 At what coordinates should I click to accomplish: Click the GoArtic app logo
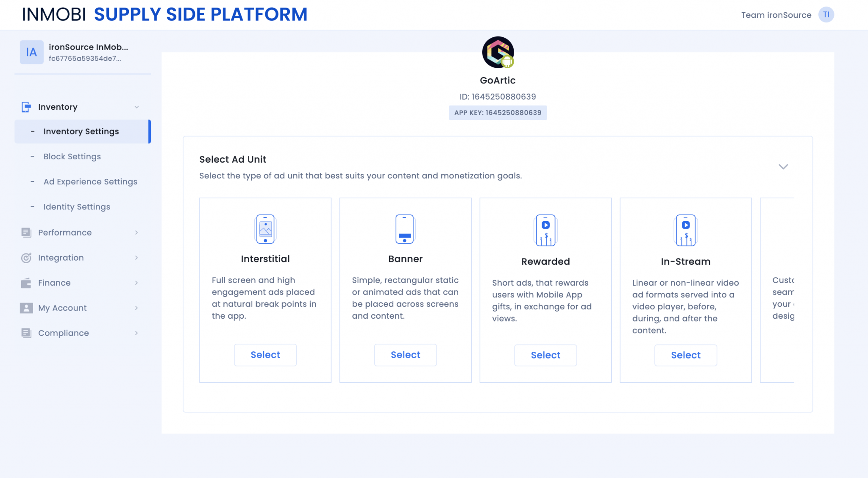(498, 52)
